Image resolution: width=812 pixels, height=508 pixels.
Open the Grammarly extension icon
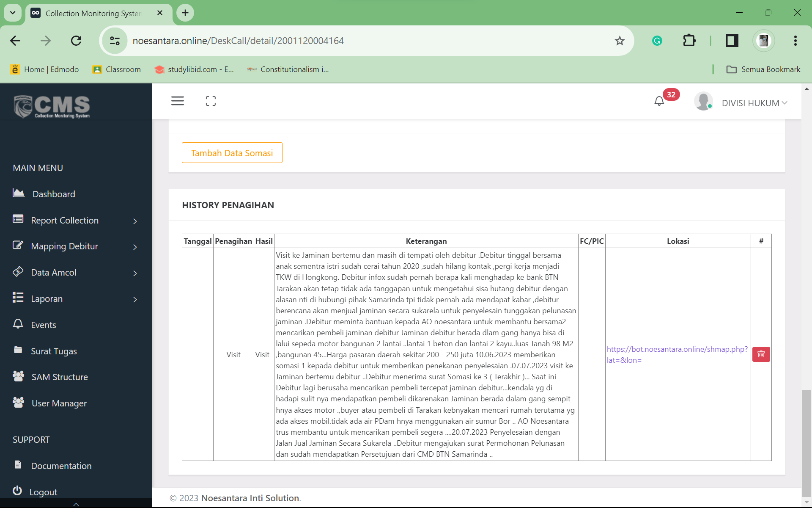coord(657,41)
